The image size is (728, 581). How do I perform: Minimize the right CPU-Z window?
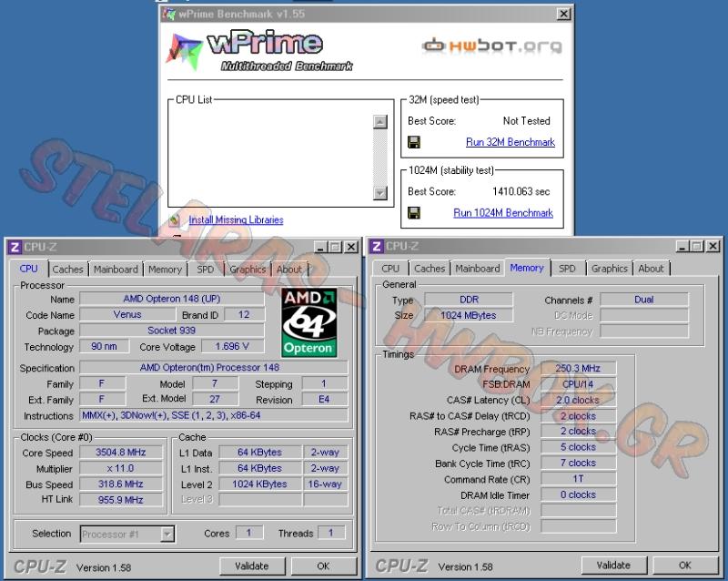[682, 246]
